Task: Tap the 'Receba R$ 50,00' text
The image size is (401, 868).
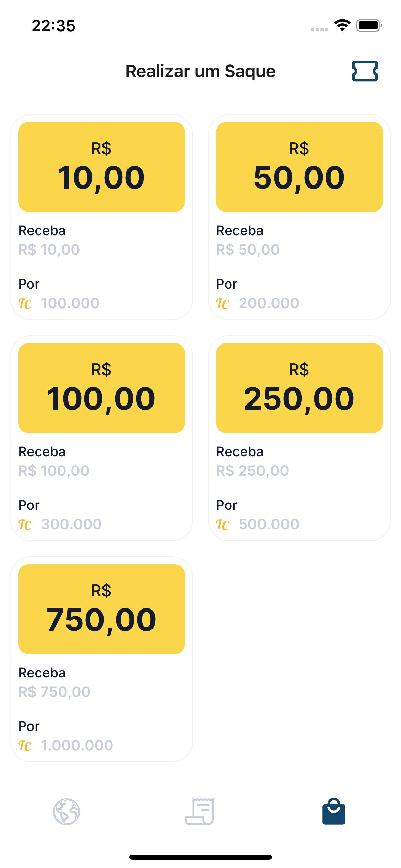Action: (x=248, y=240)
